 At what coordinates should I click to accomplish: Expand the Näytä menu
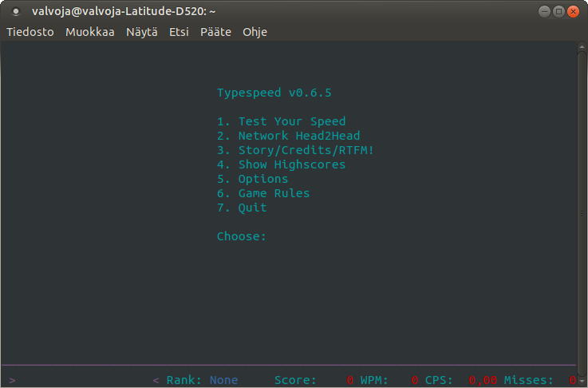[x=142, y=32]
